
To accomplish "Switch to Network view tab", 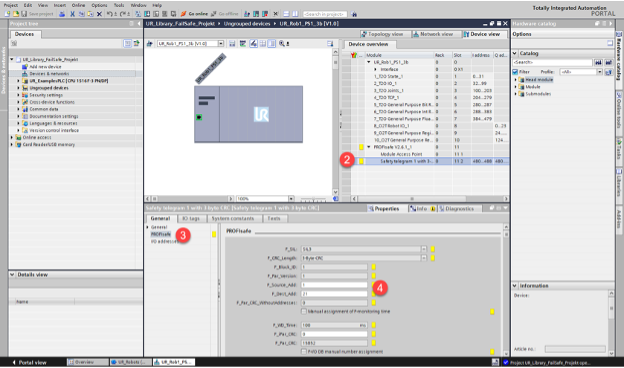I will pos(433,34).
